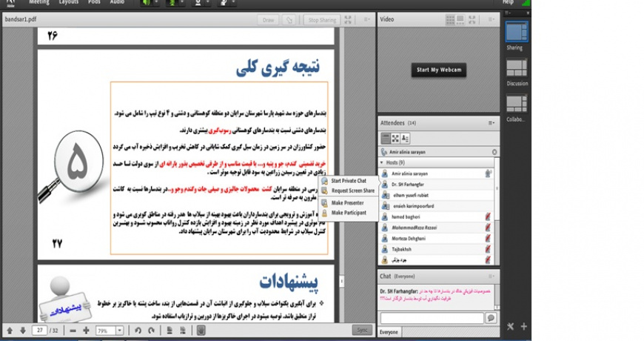Open the Audio menu
The height and width of the screenshot is (341, 644).
[117, 2]
